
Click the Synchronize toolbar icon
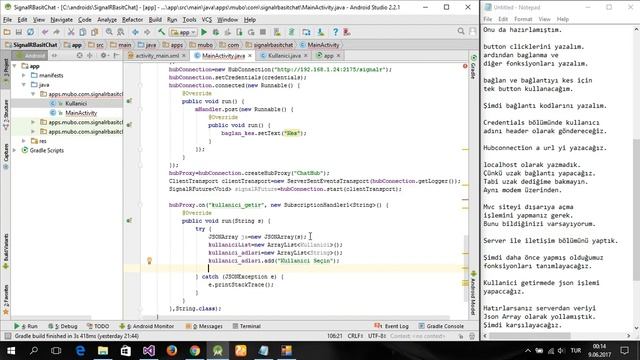click(31, 32)
